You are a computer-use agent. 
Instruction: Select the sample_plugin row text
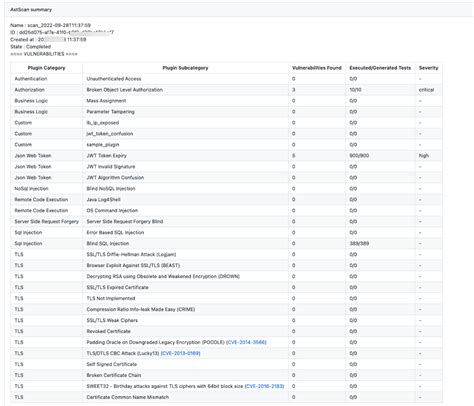click(x=103, y=145)
